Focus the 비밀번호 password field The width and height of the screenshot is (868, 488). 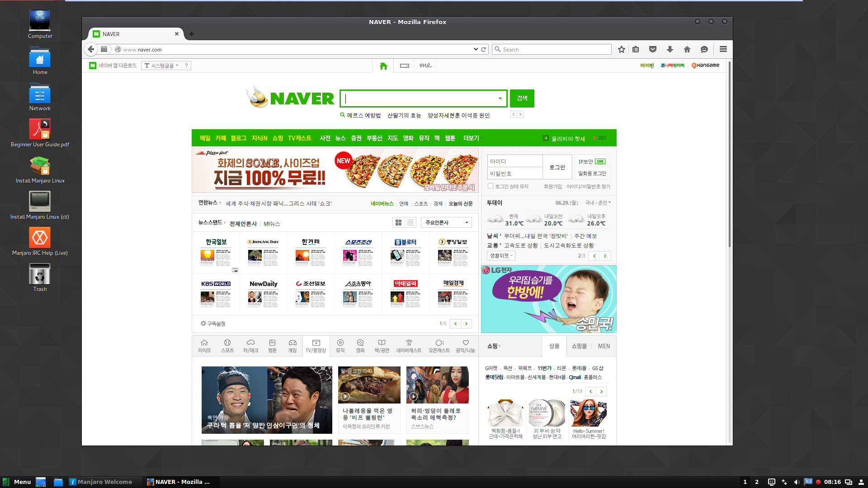point(515,174)
